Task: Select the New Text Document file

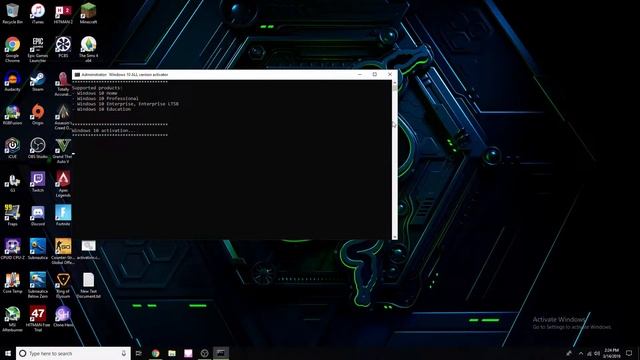Action: coord(88,285)
